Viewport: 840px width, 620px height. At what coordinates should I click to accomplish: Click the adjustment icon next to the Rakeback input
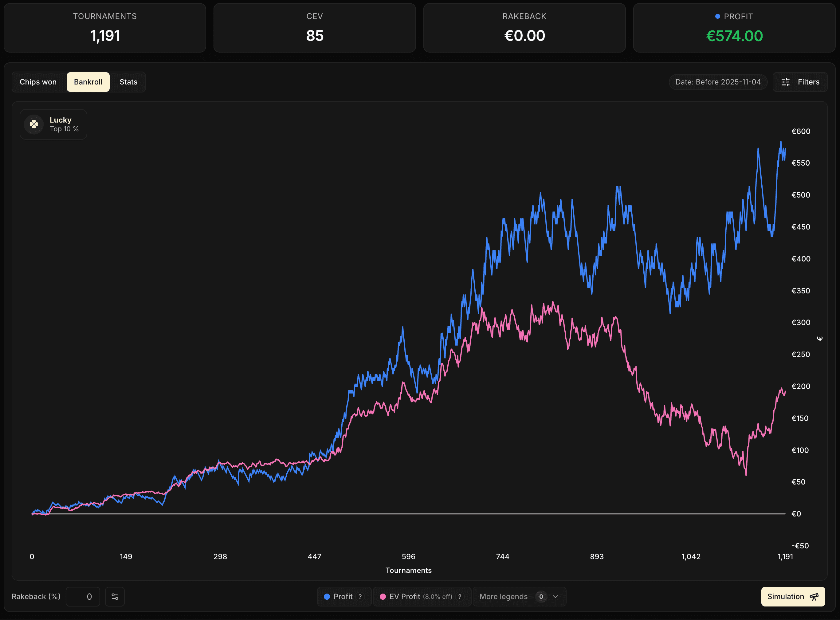click(115, 596)
